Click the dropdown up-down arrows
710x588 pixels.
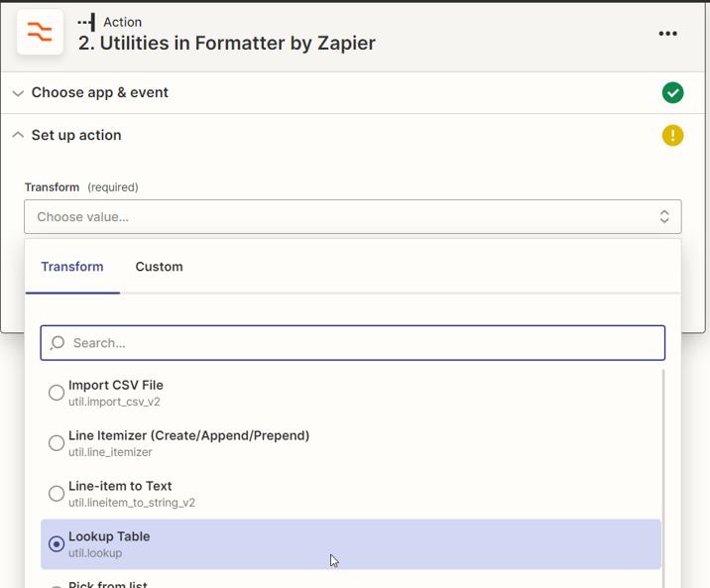664,217
